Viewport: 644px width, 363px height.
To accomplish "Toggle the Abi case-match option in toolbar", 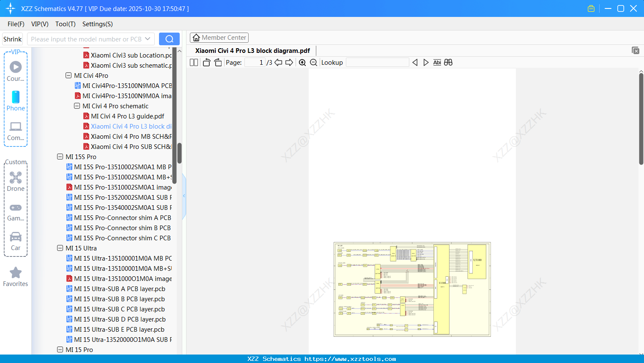I will pyautogui.click(x=437, y=62).
